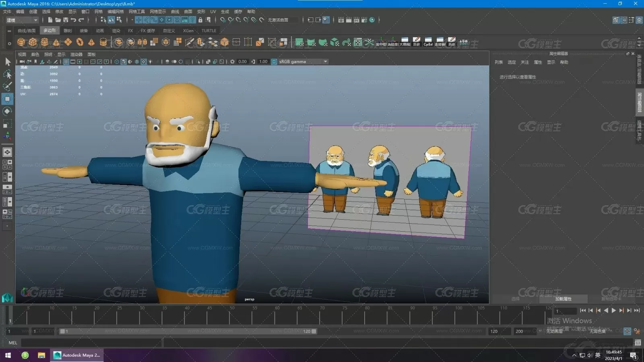The height and width of the screenshot is (362, 644).
Task: Select the Paint Selection tool
Action: click(x=7, y=86)
